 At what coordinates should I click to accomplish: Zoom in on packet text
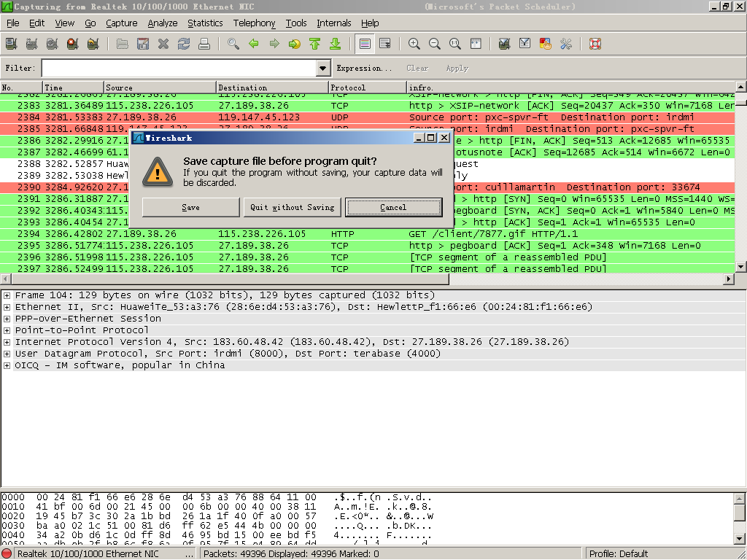pos(414,44)
